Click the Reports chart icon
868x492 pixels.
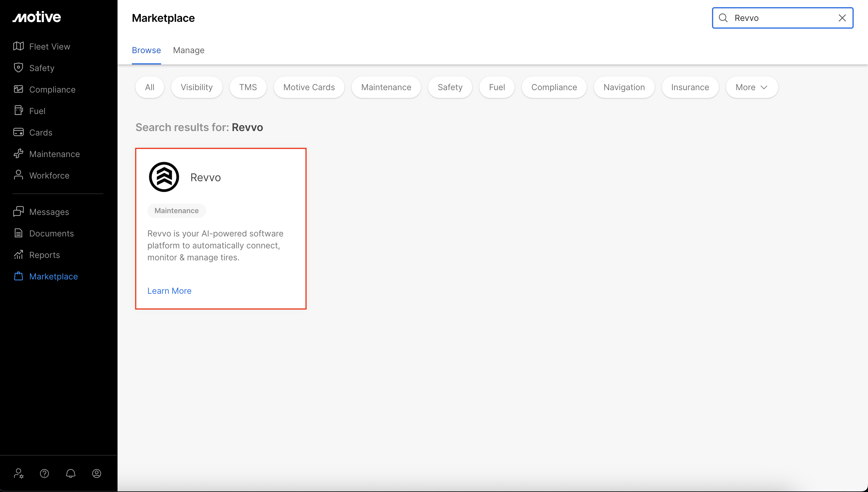point(18,254)
